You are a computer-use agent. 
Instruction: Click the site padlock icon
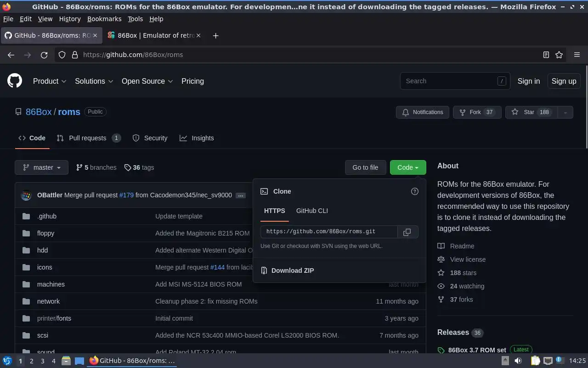(75, 55)
